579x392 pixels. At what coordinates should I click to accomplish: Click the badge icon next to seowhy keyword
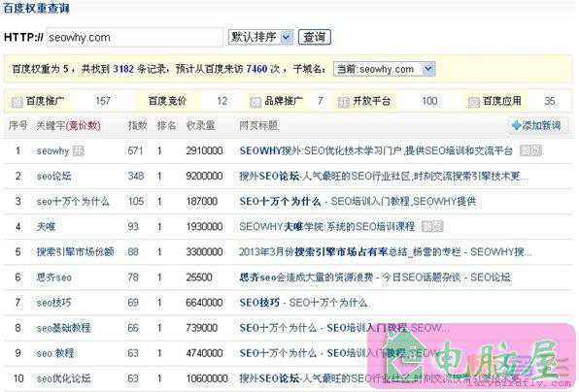click(x=79, y=150)
